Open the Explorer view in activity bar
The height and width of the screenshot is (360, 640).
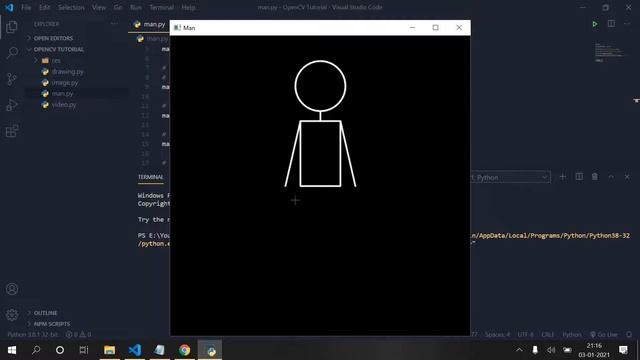(x=12, y=27)
